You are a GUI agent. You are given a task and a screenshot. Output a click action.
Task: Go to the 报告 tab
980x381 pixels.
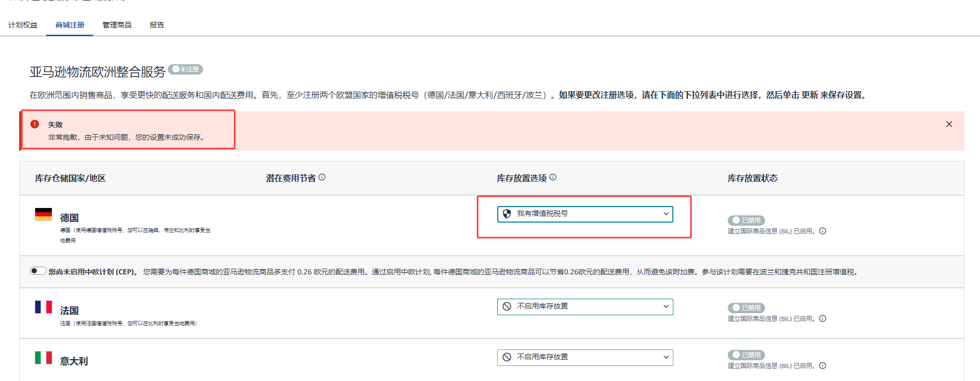(x=157, y=25)
